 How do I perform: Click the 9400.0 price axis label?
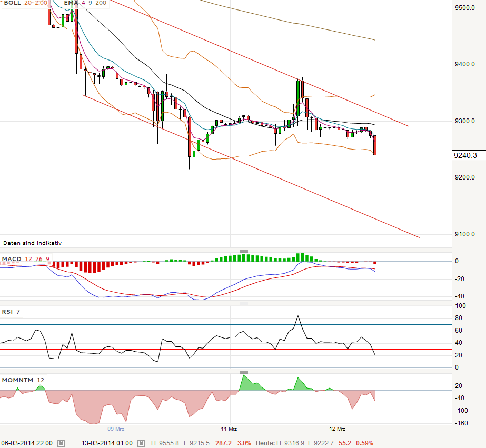click(464, 64)
